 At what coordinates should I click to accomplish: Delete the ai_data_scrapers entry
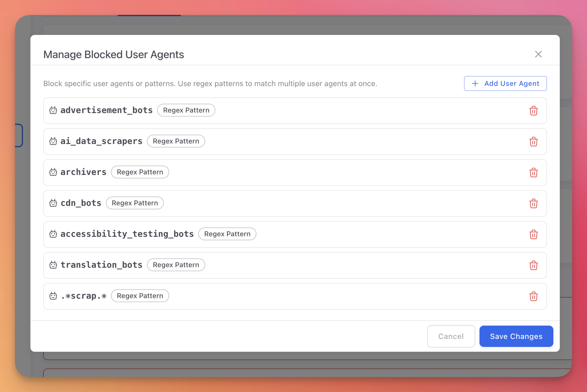[x=533, y=142]
